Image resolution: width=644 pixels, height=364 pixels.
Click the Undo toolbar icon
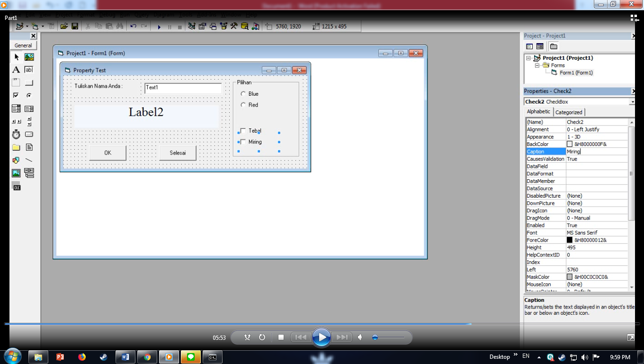[x=133, y=27]
